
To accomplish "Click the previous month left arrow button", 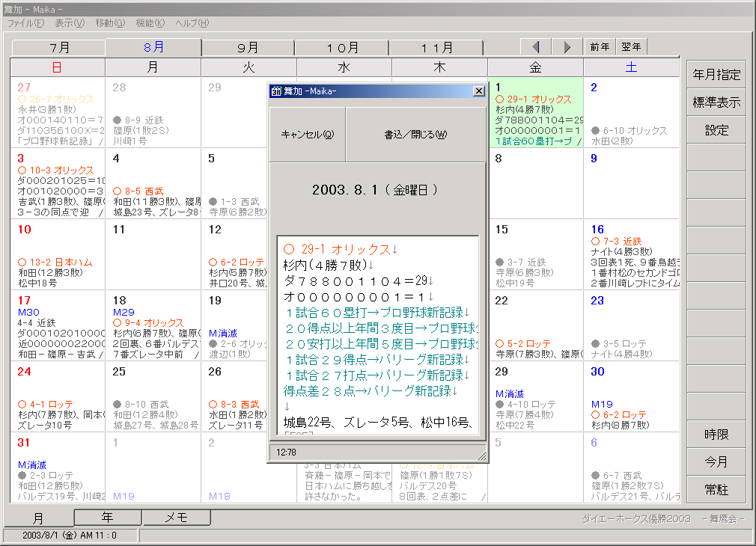I will pos(535,47).
